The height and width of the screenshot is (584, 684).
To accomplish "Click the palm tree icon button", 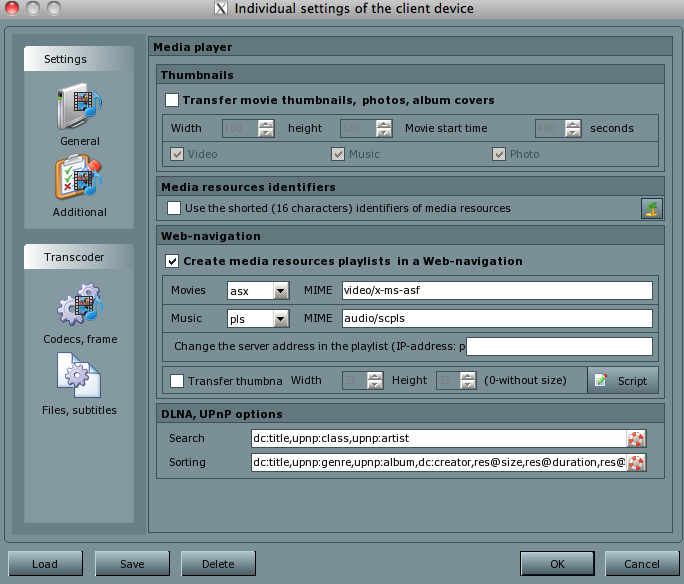I will 651,208.
